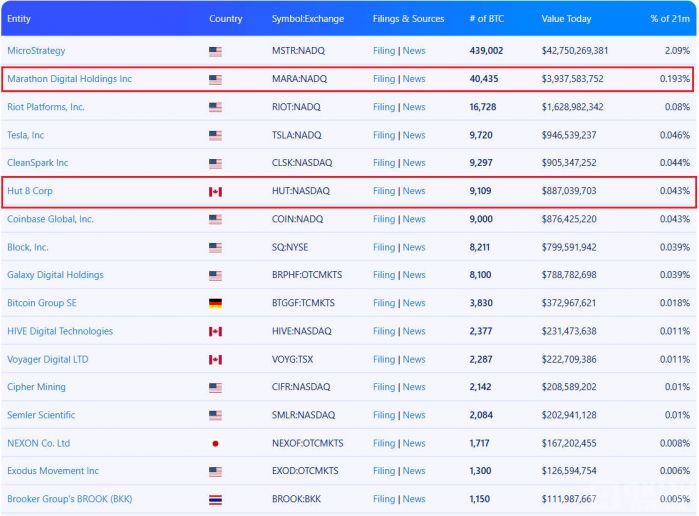This screenshot has width=699, height=516.
Task: Click the Canada flag in Hut 8 Corp row
Action: [215, 192]
